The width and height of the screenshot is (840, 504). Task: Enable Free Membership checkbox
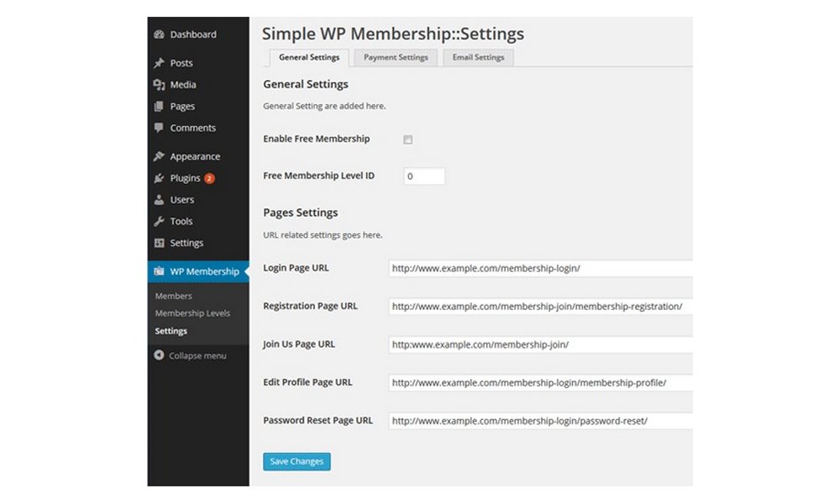tap(407, 139)
